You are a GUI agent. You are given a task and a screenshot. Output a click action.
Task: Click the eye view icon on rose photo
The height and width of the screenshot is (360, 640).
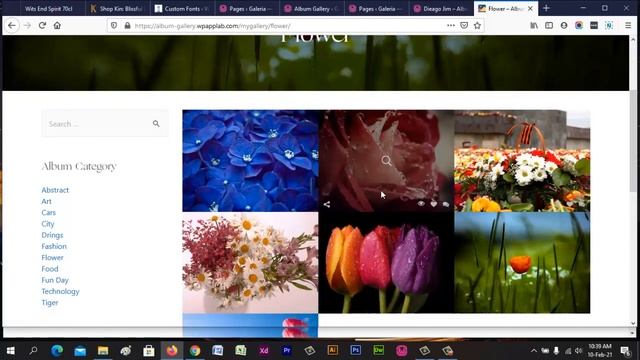(x=421, y=204)
